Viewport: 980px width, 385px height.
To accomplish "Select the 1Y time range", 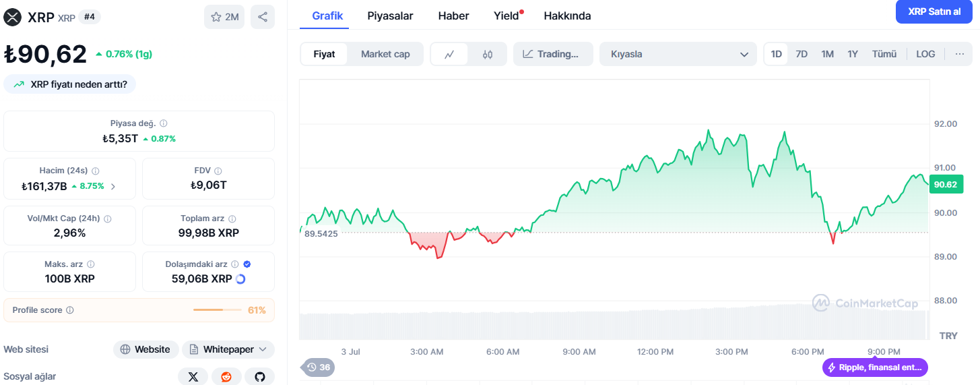I will (x=853, y=54).
